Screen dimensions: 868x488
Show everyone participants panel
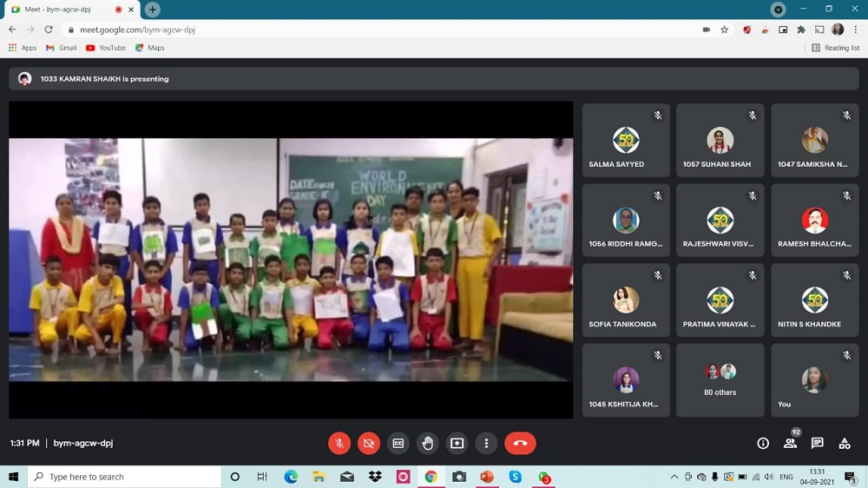pyautogui.click(x=790, y=443)
